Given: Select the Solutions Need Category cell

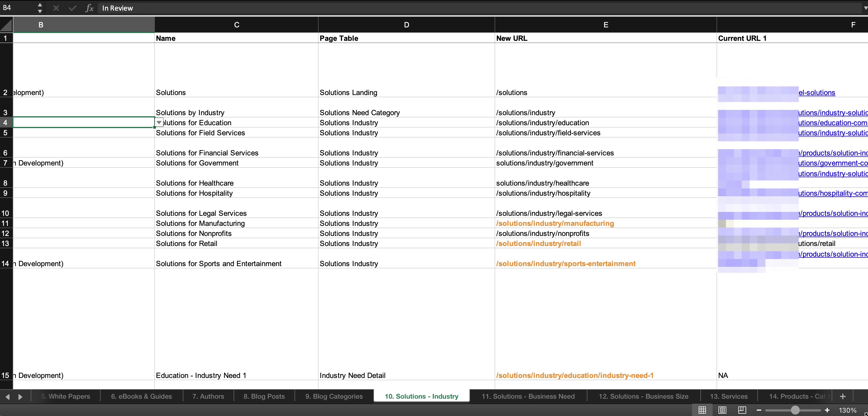Looking at the screenshot, I should pos(406,107).
